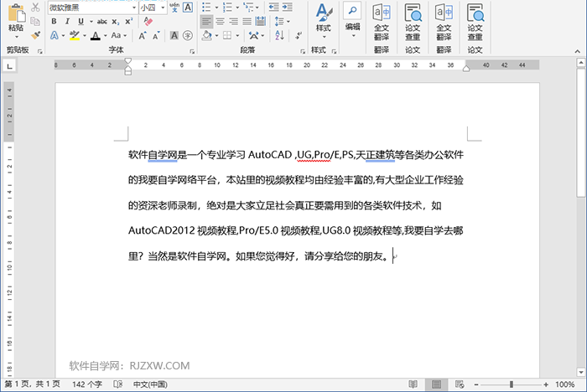Toggle subscript formatting
587x392 pixels.
click(x=116, y=21)
